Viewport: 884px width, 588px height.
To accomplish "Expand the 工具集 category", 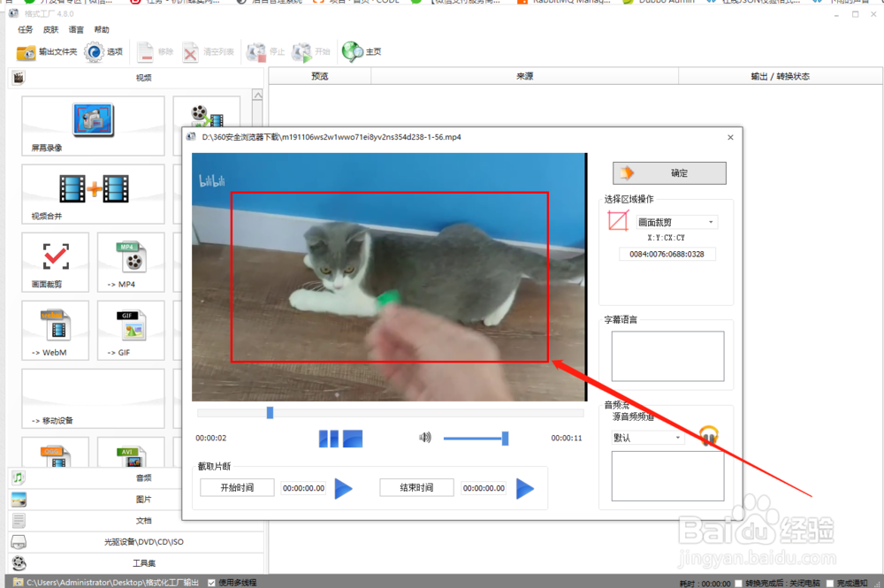I will pos(136,563).
